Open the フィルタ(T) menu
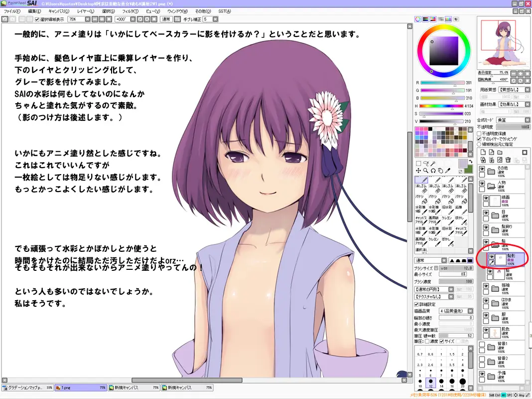Viewport: 532px width, 399px height. point(131,11)
